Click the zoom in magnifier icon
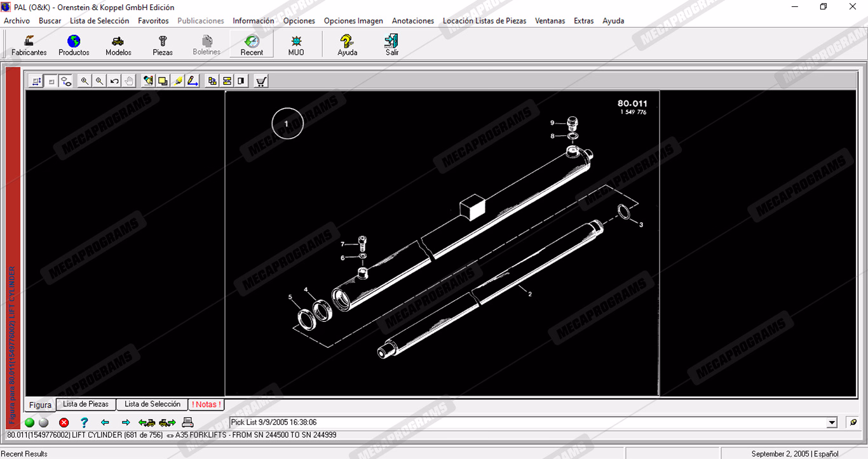 [x=85, y=81]
